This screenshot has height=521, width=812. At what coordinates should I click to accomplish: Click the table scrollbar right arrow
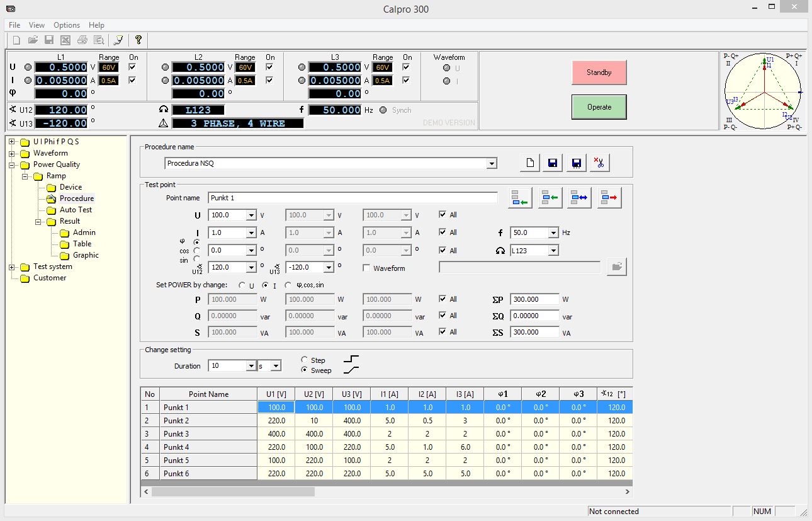tap(628, 491)
